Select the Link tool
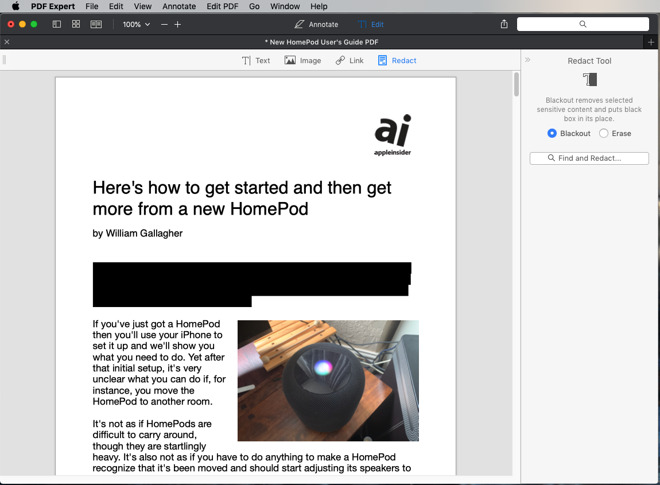 [349, 61]
